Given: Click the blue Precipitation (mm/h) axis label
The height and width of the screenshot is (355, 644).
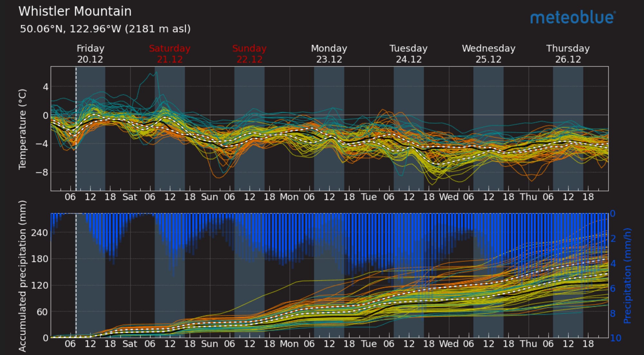Looking at the screenshot, I should 627,276.
